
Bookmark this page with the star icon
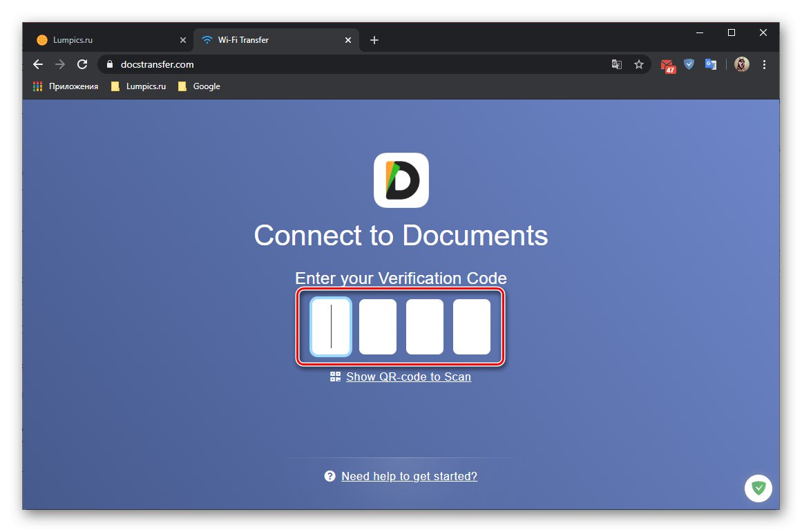point(639,64)
